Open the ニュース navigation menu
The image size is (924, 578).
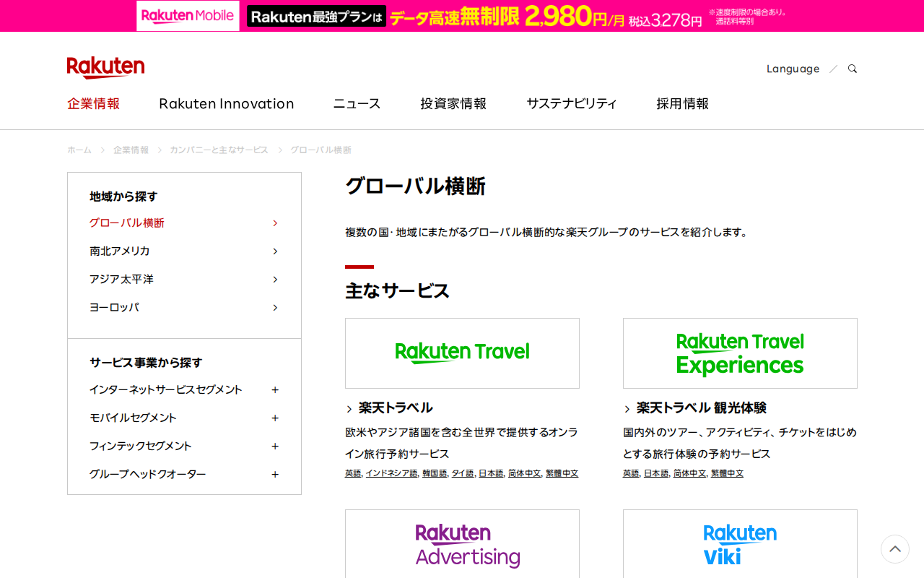point(357,103)
